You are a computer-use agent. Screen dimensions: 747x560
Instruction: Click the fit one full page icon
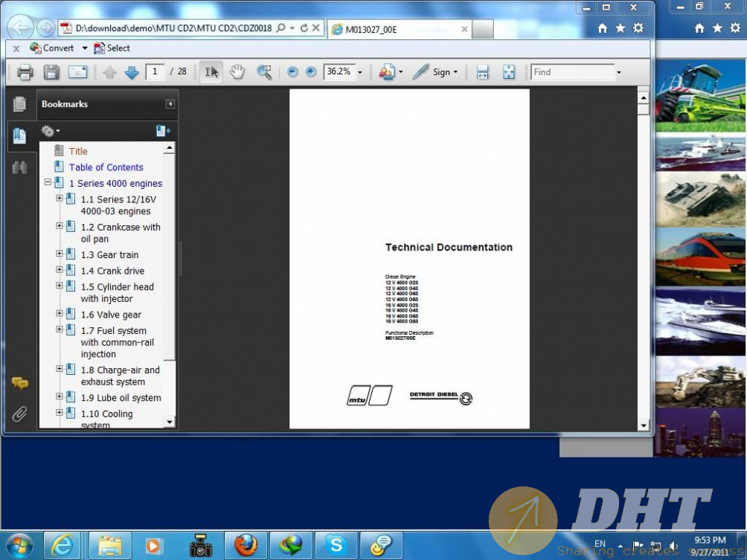point(509,72)
